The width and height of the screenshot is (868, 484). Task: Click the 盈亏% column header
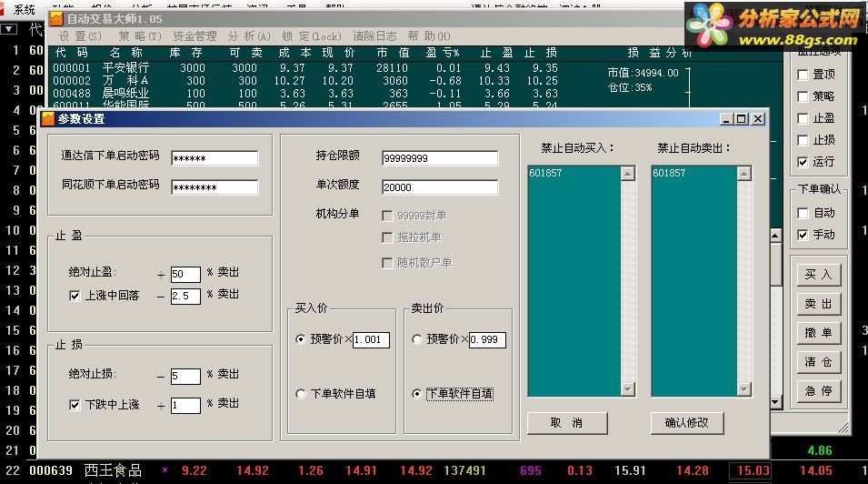tap(443, 53)
